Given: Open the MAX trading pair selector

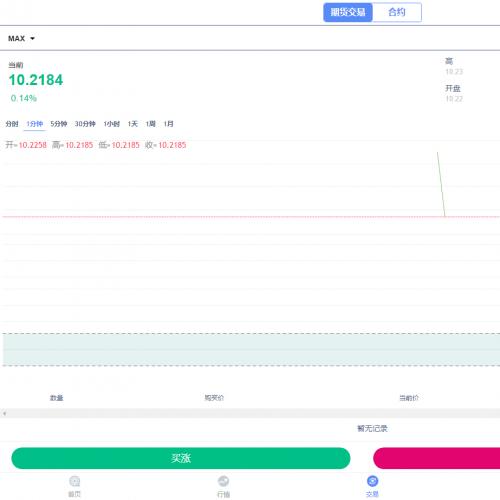Looking at the screenshot, I should pyautogui.click(x=21, y=39).
